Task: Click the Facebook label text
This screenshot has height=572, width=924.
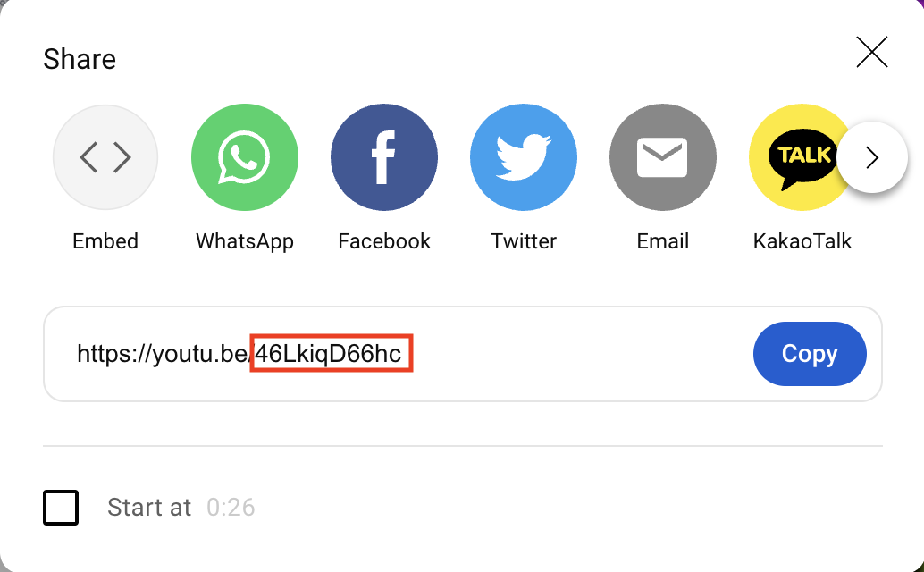Action: [384, 241]
